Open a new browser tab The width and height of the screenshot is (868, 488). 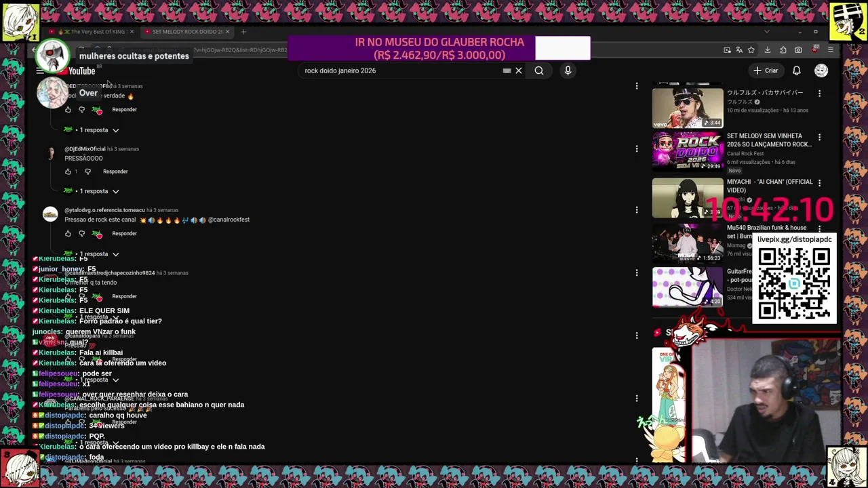(243, 32)
